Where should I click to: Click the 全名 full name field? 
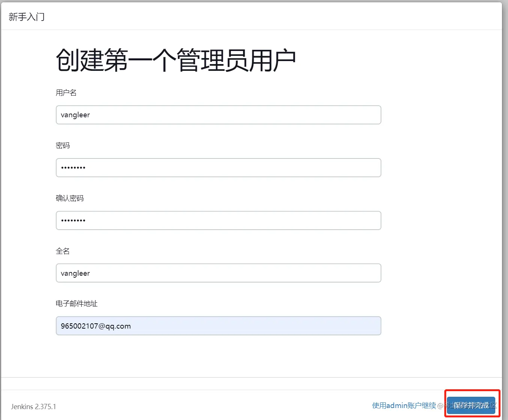coord(218,273)
